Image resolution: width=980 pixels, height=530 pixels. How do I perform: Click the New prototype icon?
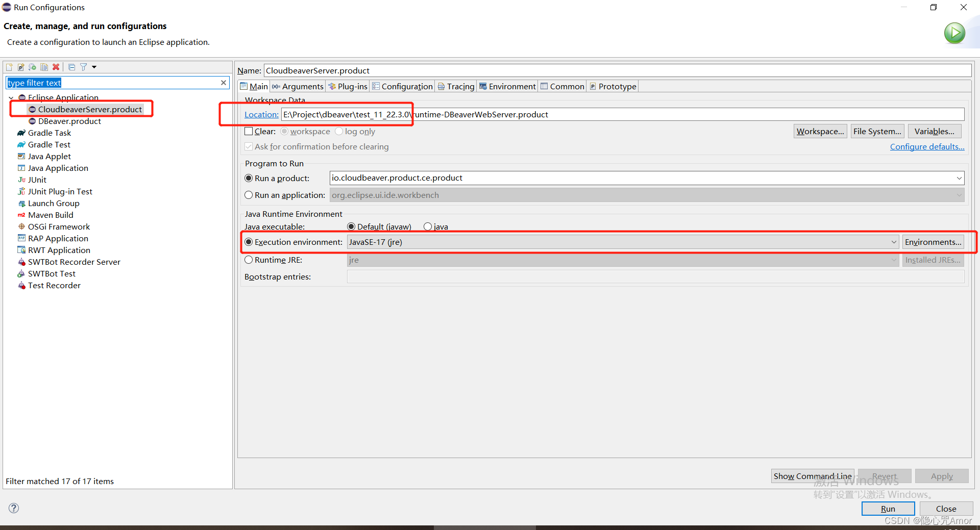tap(21, 67)
